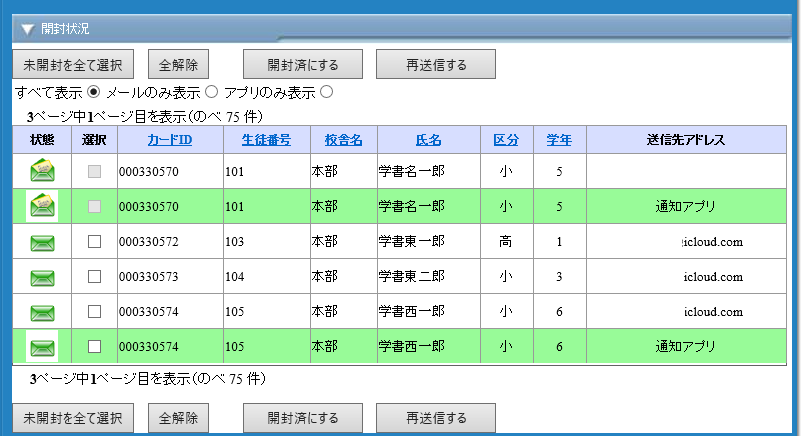
Task: Tick checkbox in last green row
Action: [x=95, y=347]
